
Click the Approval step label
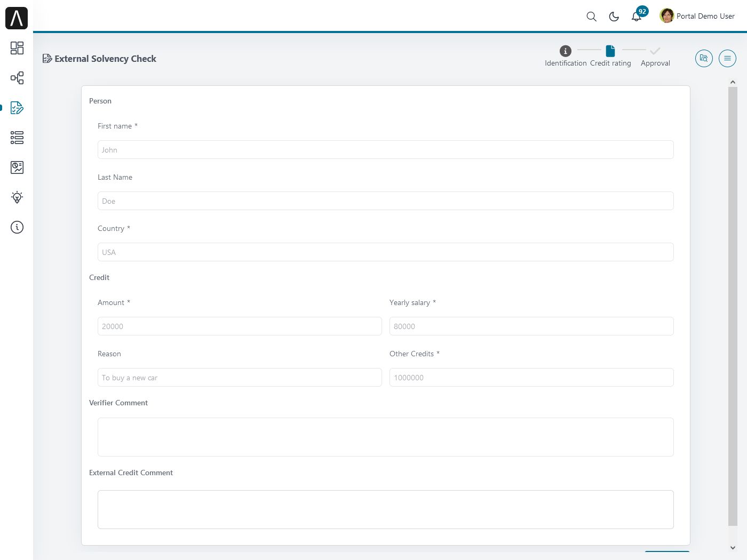pyautogui.click(x=655, y=63)
